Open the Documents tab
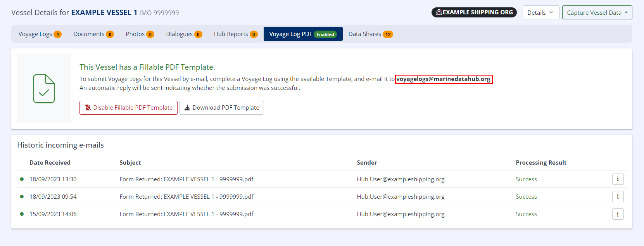The height and width of the screenshot is (246, 644). (x=89, y=34)
